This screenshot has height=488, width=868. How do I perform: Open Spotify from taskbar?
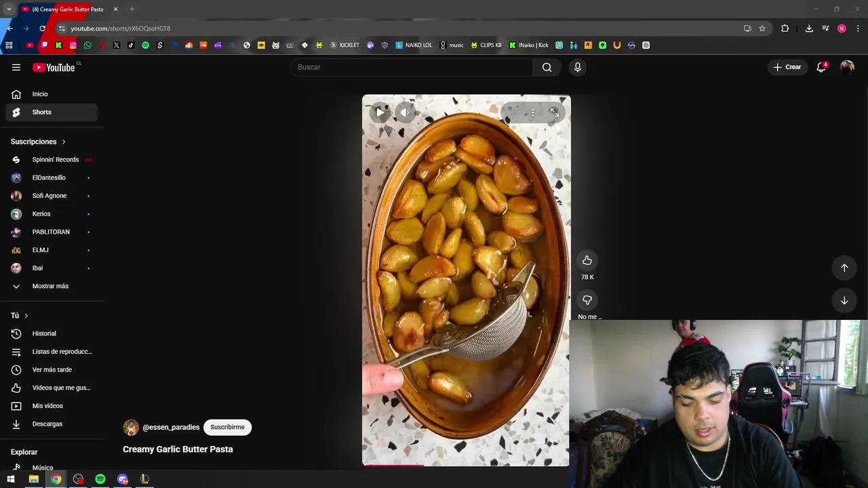pos(100,479)
